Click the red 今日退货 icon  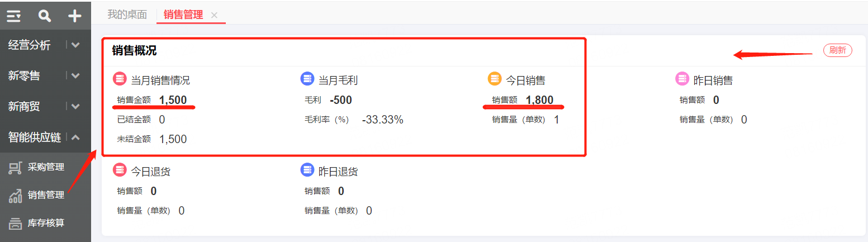pyautogui.click(x=120, y=170)
